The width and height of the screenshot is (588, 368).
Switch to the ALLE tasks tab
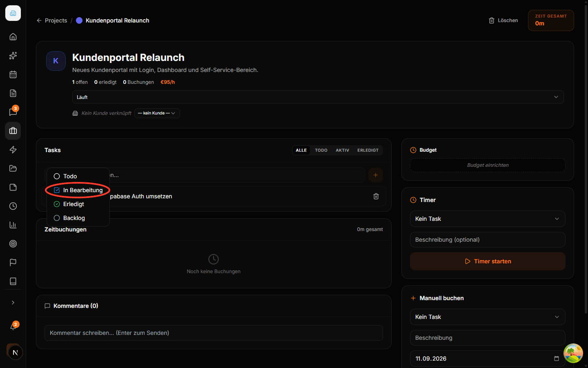301,150
